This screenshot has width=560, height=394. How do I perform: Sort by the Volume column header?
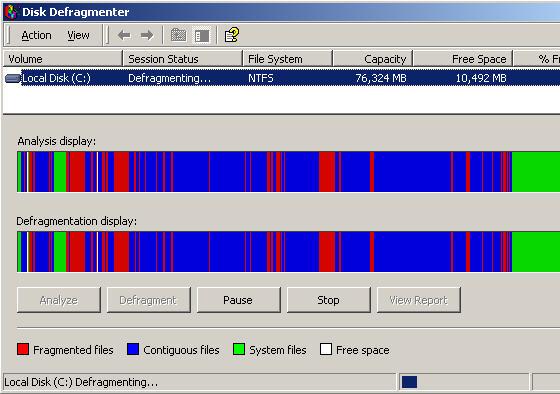tap(62, 59)
